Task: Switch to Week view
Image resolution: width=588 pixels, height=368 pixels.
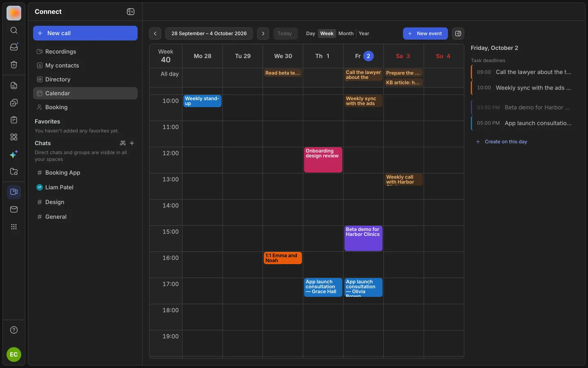Action: (327, 34)
